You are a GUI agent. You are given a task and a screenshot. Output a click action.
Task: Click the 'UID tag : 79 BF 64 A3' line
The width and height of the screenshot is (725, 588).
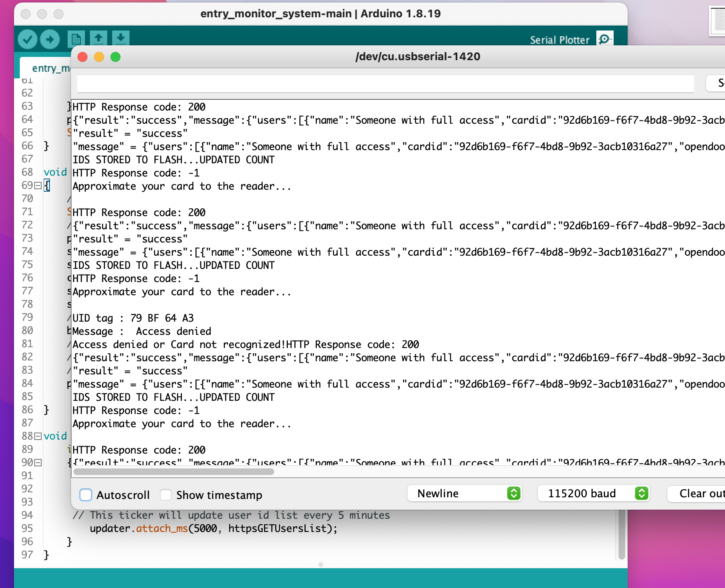133,318
